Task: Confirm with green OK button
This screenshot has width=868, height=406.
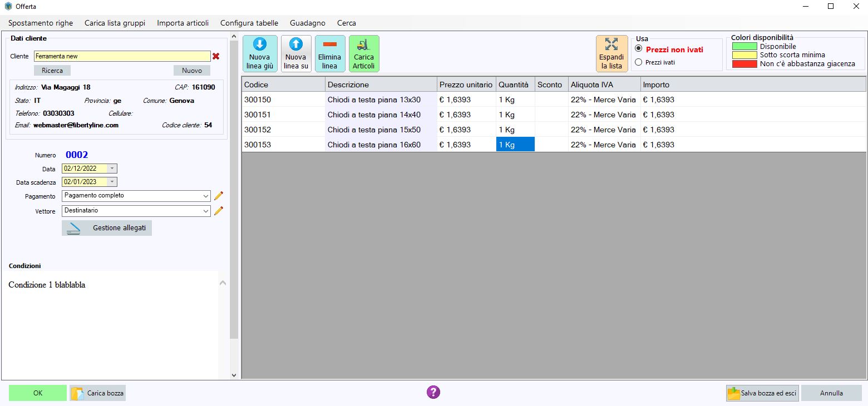Action: [38, 393]
